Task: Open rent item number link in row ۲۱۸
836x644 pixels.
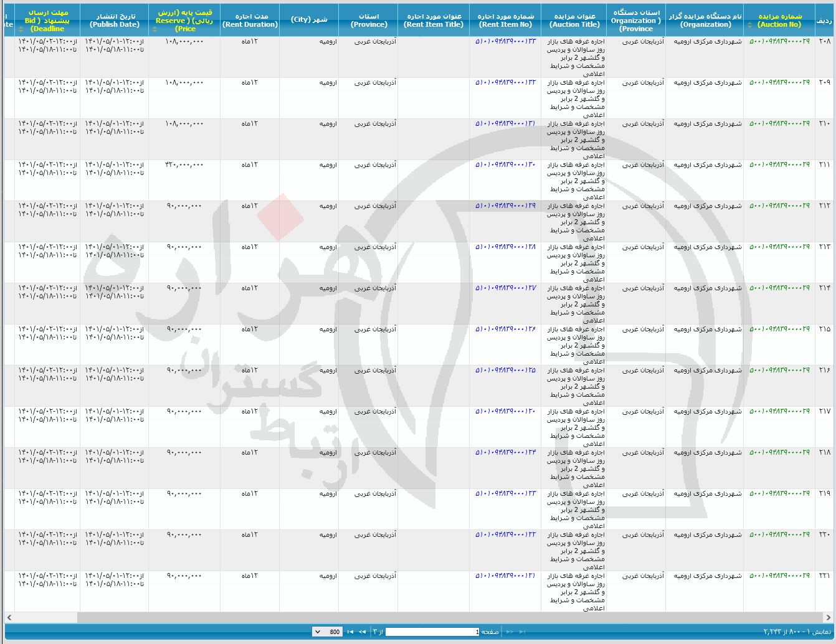Action: [505, 452]
